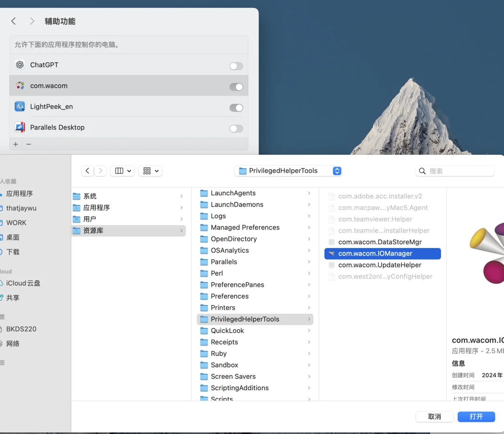
Task: Click the back arrow in the Finder toolbar
Action: tap(88, 170)
